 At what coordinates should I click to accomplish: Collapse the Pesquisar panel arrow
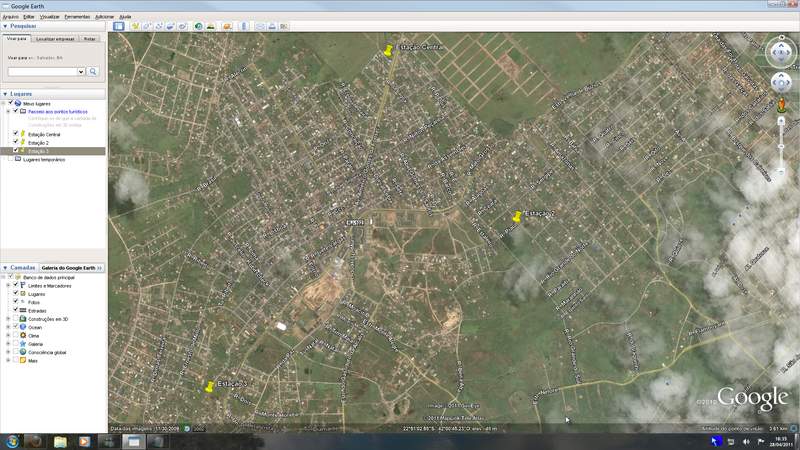[5, 26]
